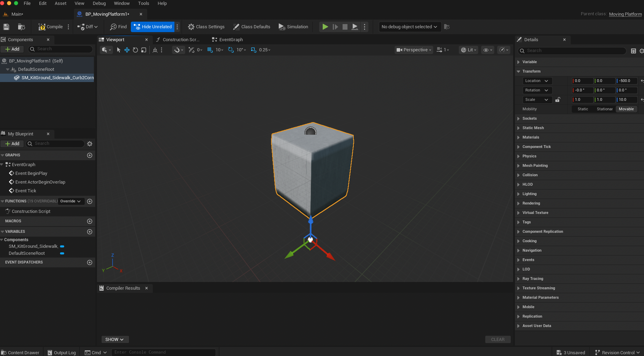Viewport: 644px width, 356px height.
Task: Open My Blueprint settings gear icon
Action: point(90,143)
